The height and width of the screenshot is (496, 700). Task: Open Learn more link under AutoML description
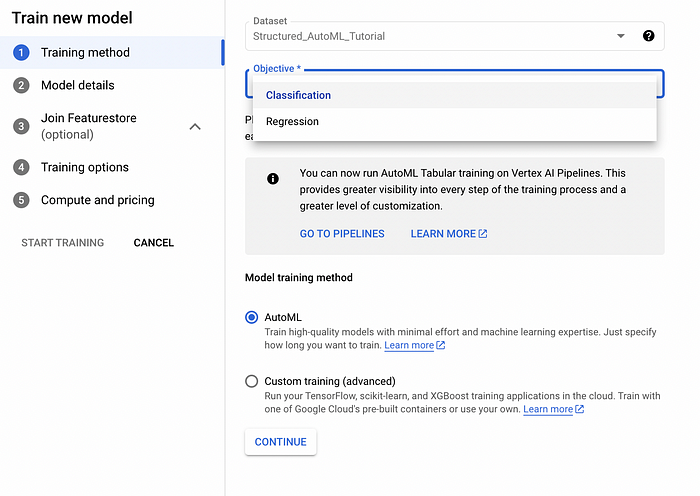tap(409, 345)
